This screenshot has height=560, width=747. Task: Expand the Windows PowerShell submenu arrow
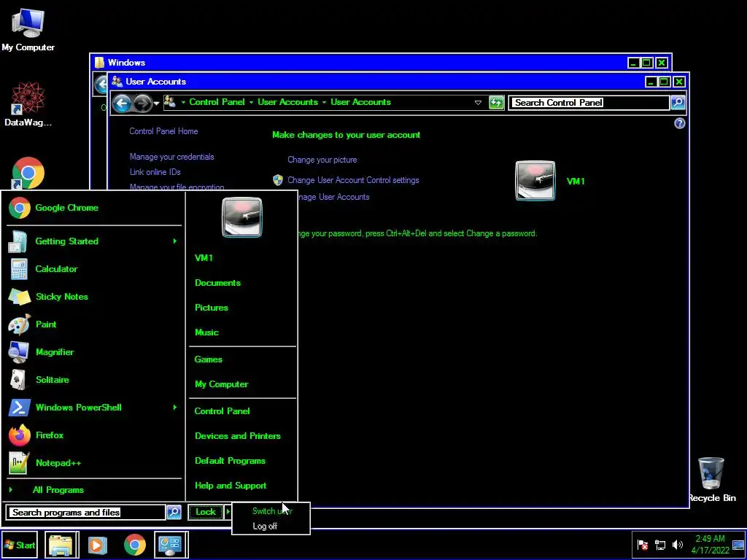point(175,408)
